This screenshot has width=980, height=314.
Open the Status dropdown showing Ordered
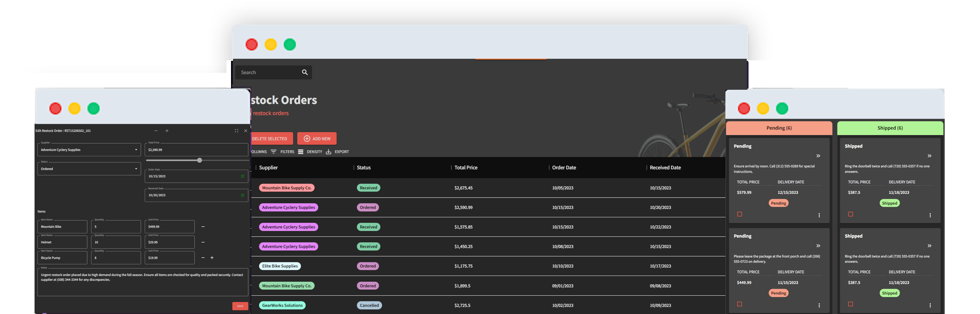(x=89, y=169)
